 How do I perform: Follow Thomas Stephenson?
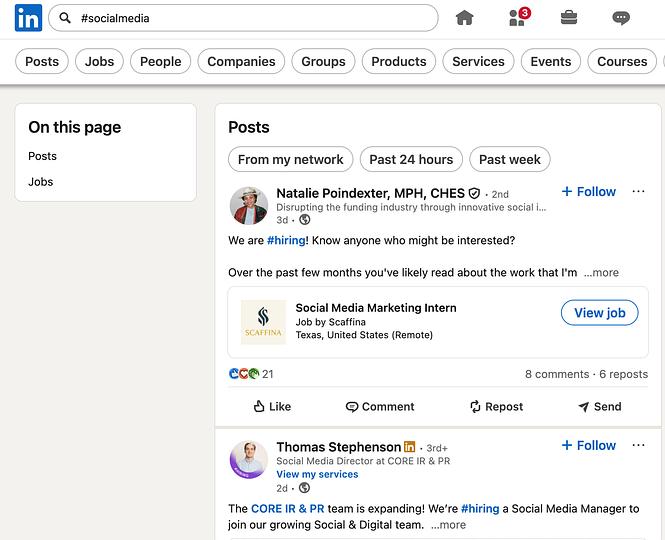coord(588,445)
